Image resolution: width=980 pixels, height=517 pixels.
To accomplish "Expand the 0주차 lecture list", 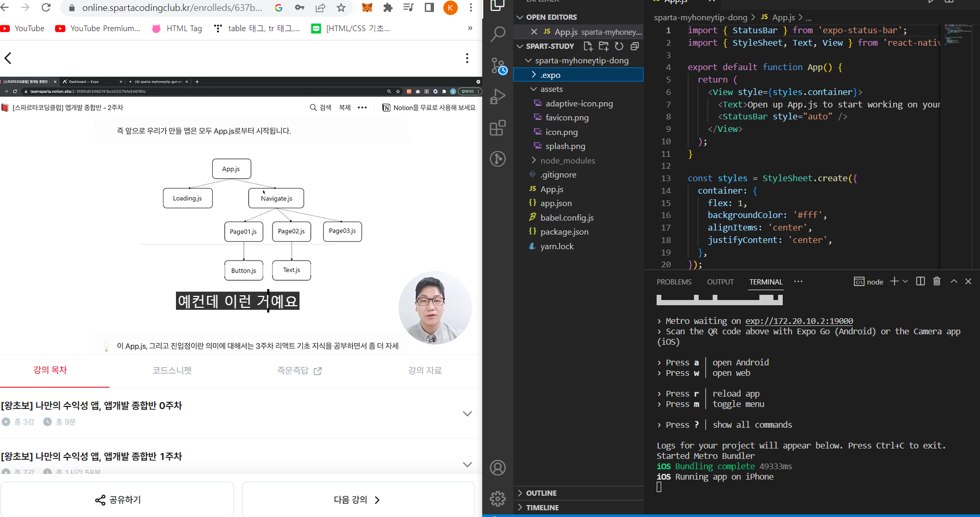I will coord(467,414).
